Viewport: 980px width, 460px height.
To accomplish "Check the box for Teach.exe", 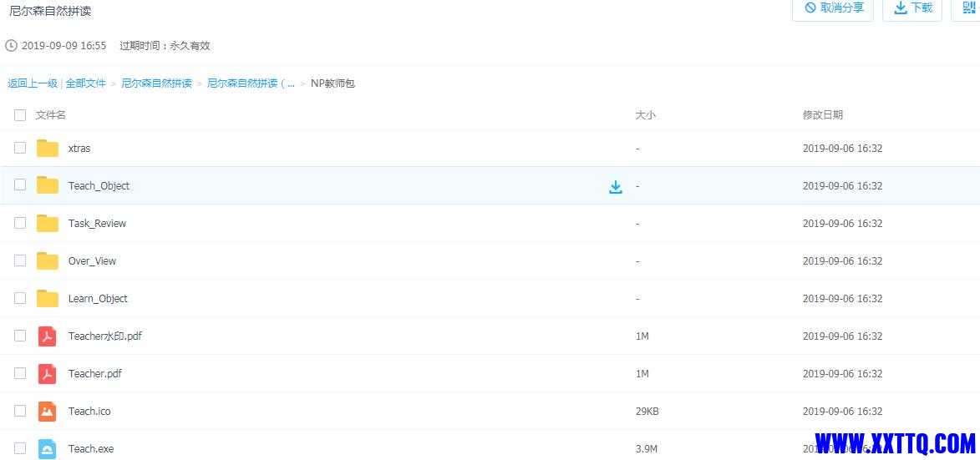I will point(20,447).
